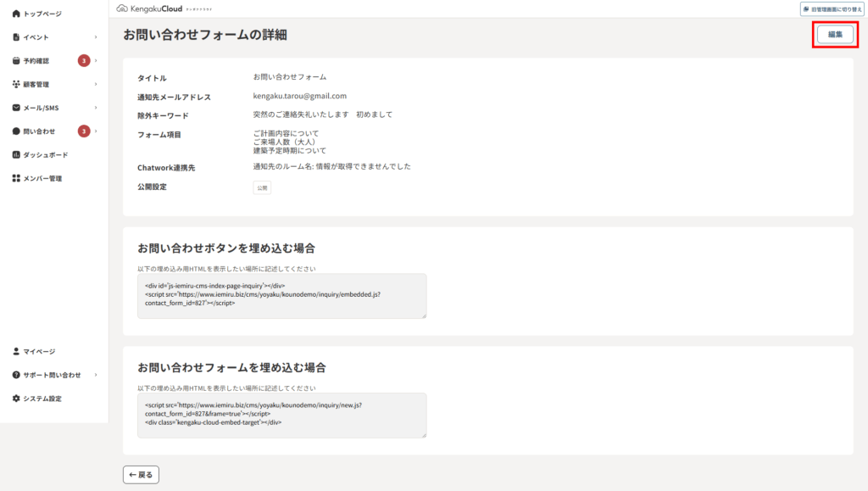
Task: Click the ご計画内容について form item
Action: point(286,133)
